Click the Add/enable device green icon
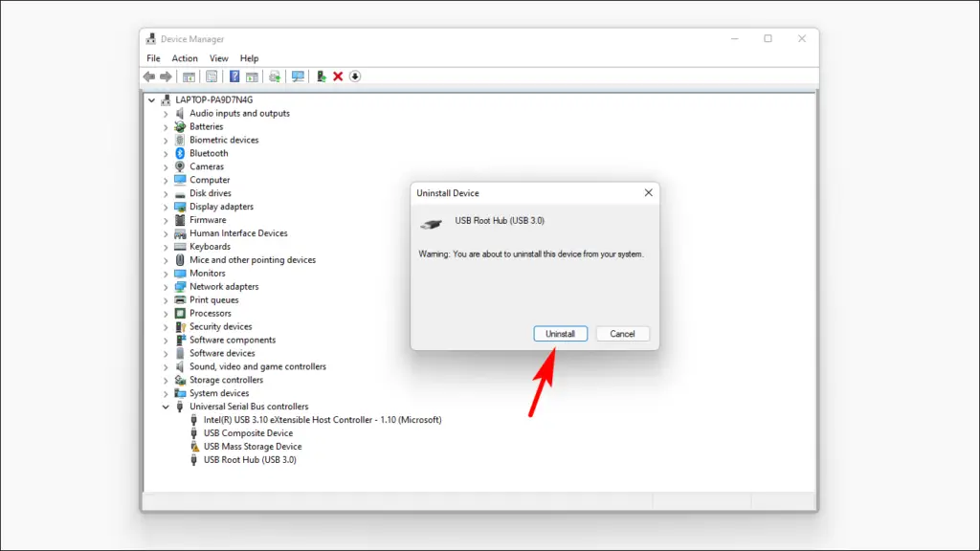980x551 pixels. tap(322, 77)
